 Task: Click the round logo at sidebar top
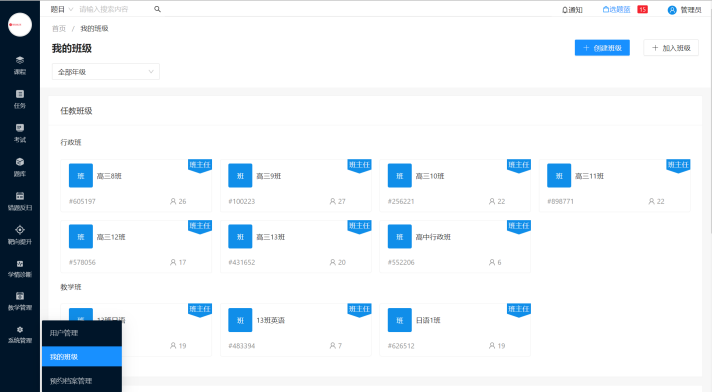(x=20, y=25)
